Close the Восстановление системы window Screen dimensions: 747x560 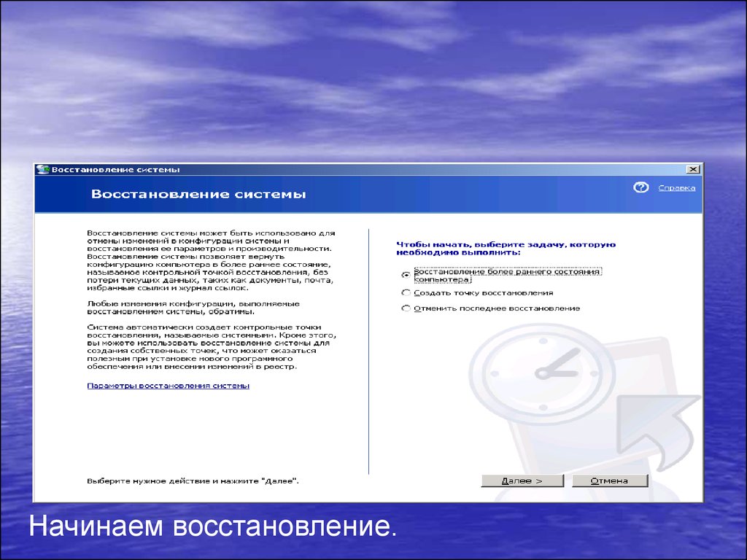[693, 169]
